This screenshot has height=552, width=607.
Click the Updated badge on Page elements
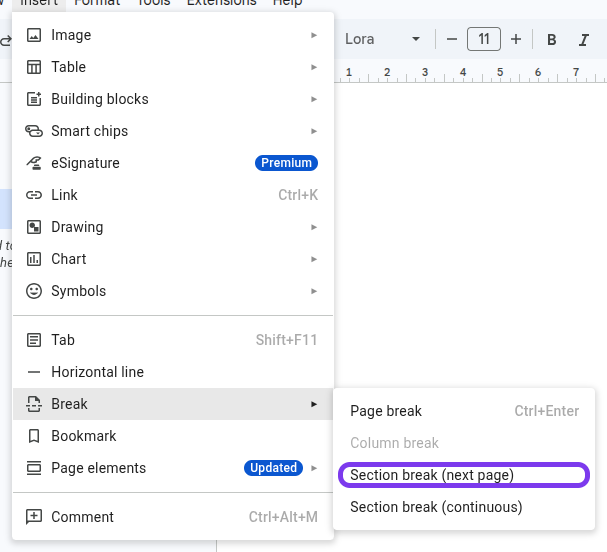click(x=273, y=468)
